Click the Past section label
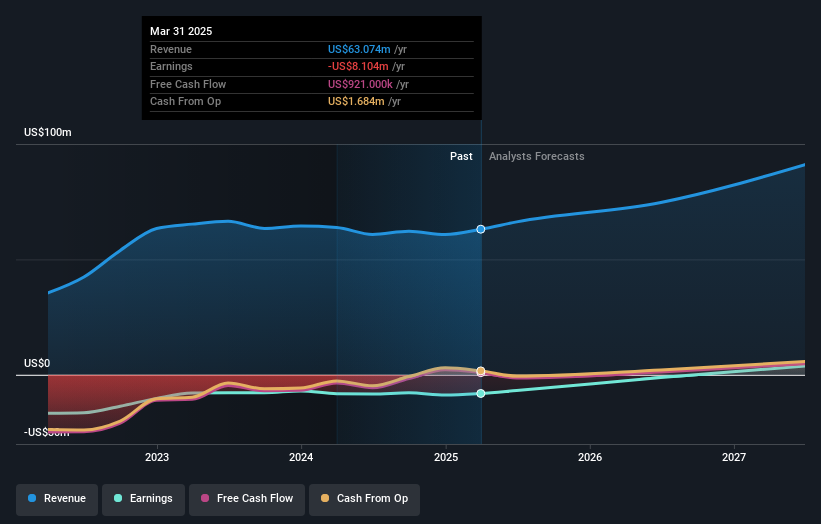 pos(461,156)
